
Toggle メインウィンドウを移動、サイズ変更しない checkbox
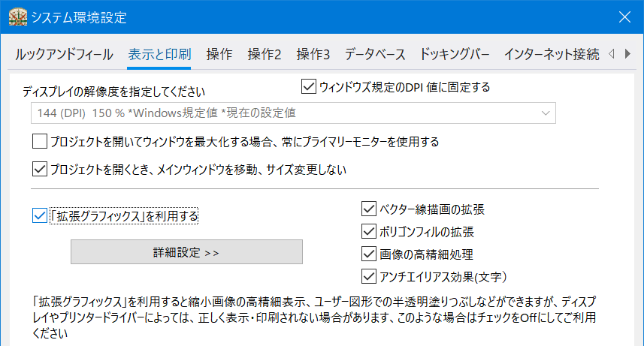coord(40,169)
